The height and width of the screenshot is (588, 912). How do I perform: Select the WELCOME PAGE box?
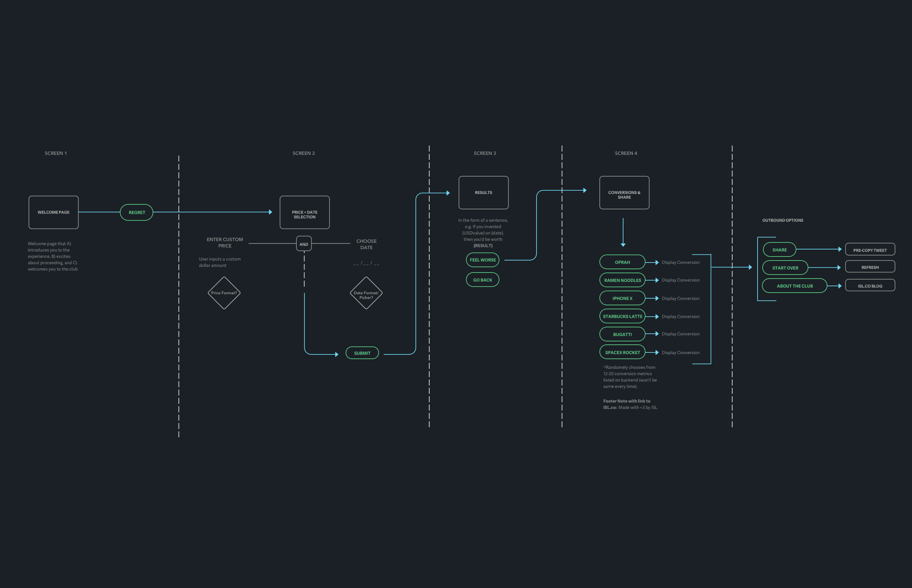click(54, 212)
